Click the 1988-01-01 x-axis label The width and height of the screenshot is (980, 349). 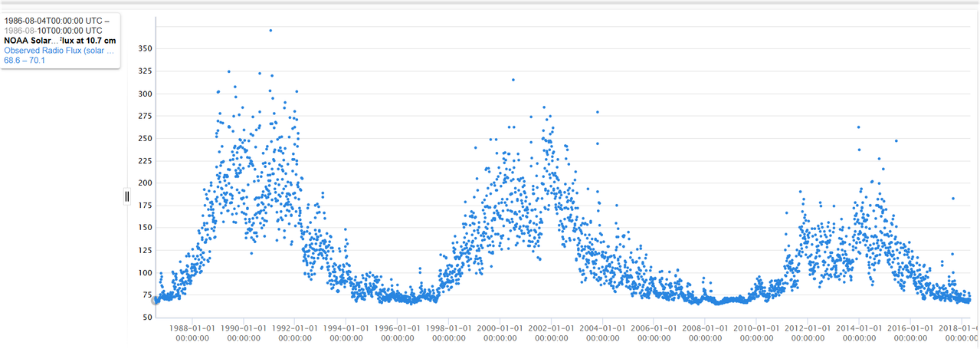point(192,332)
